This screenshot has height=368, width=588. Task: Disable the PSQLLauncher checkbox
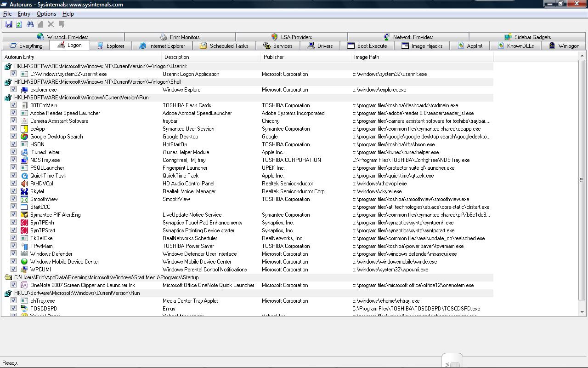tap(13, 167)
